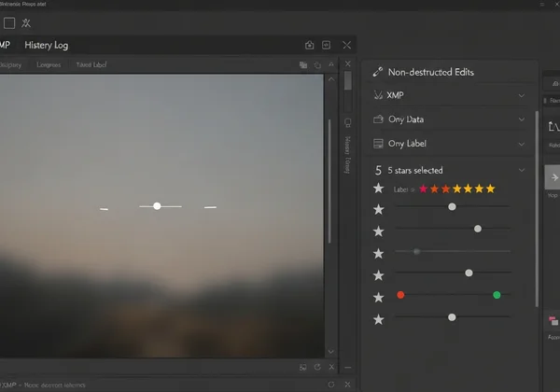Toggle the star beside the red-green dot slider
The image size is (560, 392).
[379, 298]
